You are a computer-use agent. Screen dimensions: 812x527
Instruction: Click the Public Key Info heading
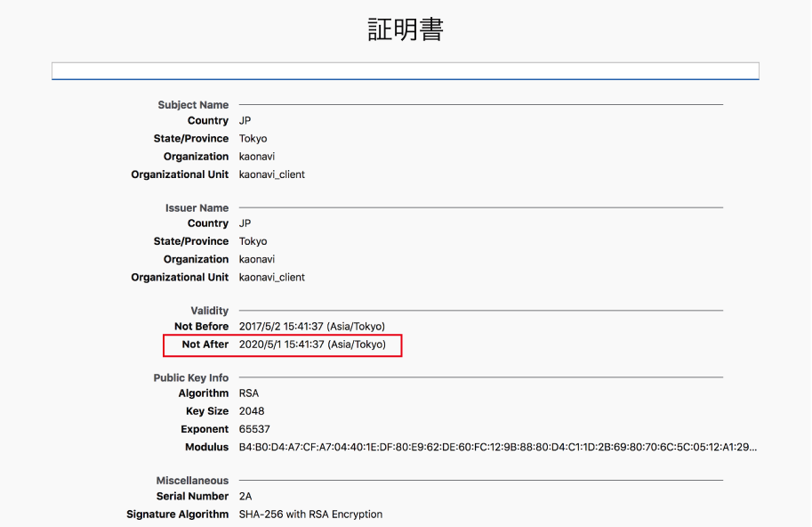(190, 377)
